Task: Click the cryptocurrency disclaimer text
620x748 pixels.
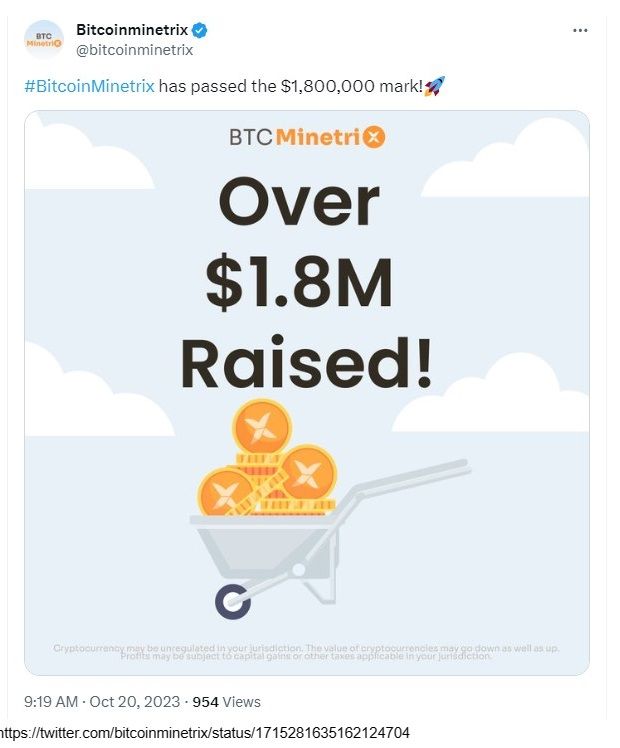Action: tap(306, 652)
